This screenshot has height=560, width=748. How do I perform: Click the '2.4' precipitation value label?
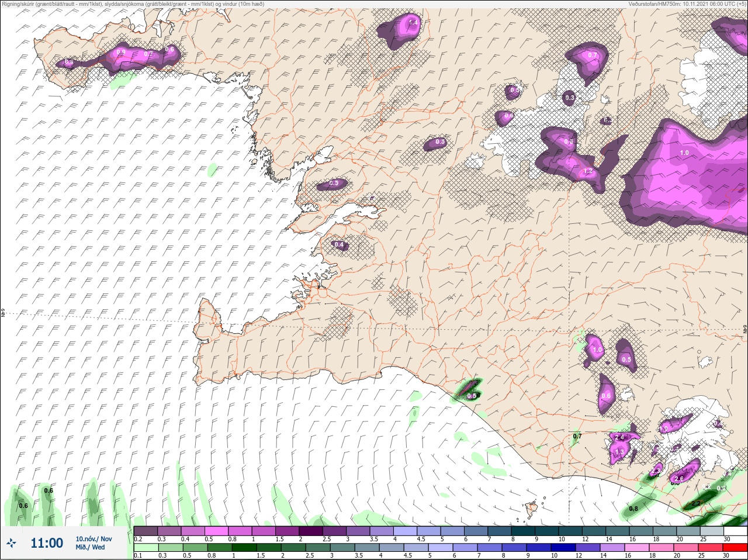[620, 437]
